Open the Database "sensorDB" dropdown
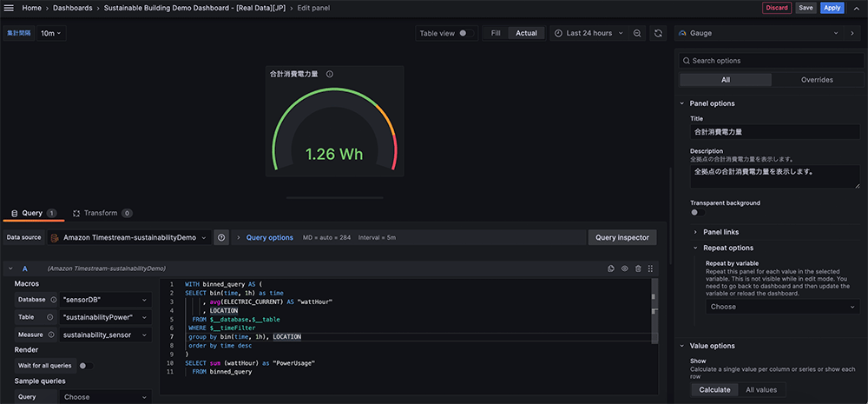Screen dimensions: 868x404 click(x=106, y=300)
